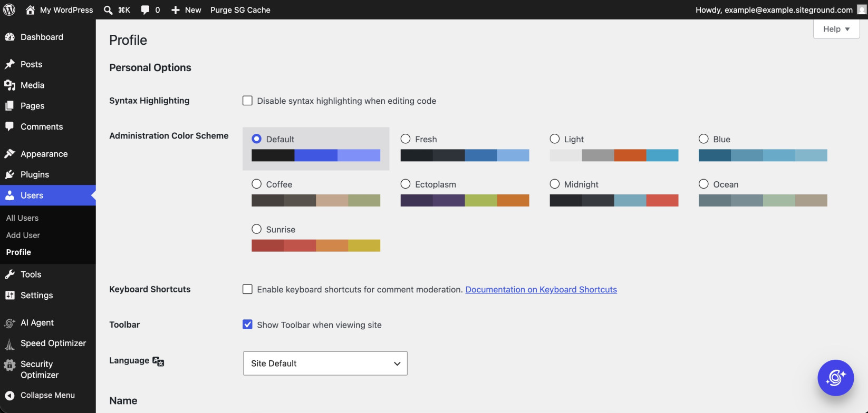Open the Language Site Default dropdown
The height and width of the screenshot is (413, 868).
(x=325, y=363)
